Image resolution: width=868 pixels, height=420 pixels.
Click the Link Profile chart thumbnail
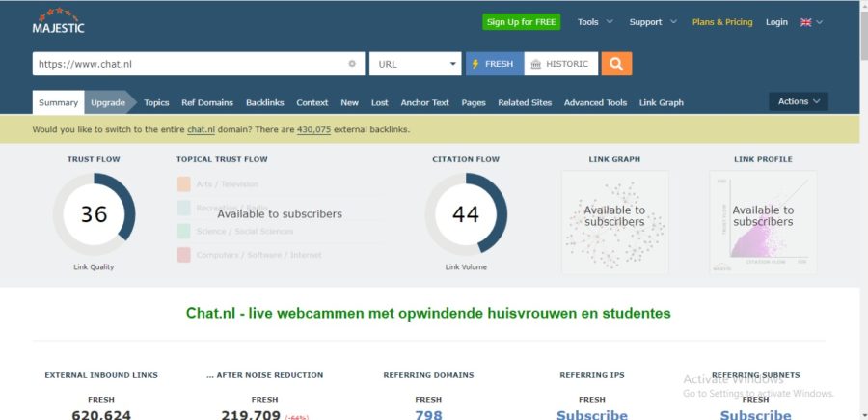763,222
